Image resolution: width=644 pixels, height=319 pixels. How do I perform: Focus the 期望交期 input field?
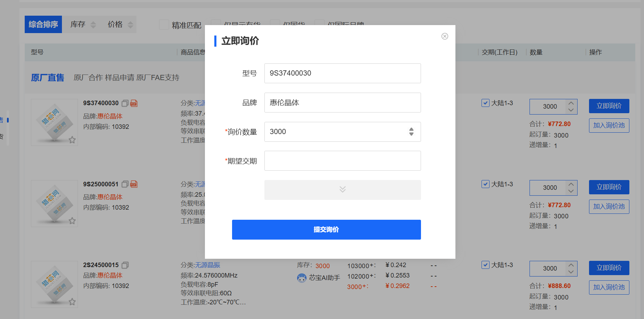click(x=342, y=161)
